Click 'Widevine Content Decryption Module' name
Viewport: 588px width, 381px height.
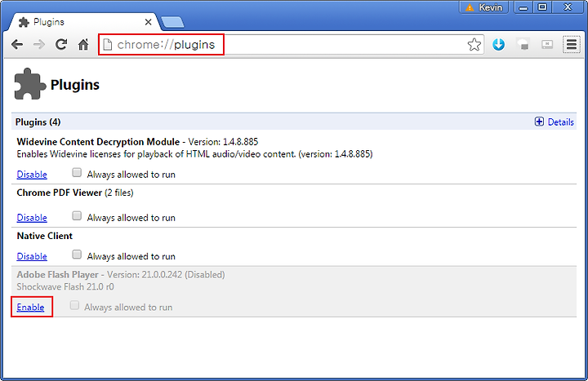point(98,142)
